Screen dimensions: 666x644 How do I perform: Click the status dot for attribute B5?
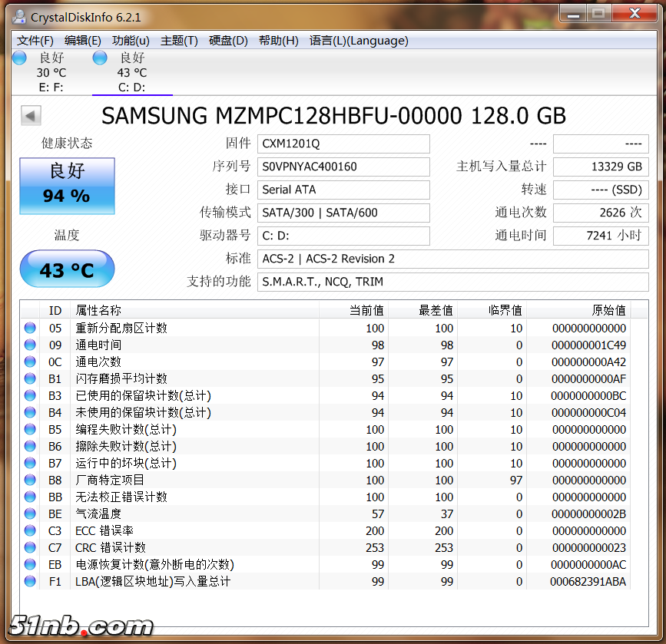pos(30,429)
